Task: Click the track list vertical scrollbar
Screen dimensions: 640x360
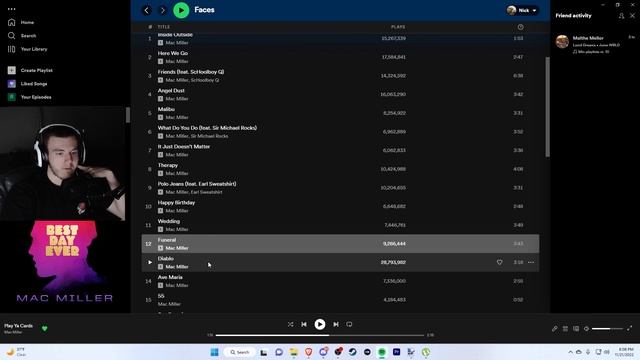Action: coord(547,106)
